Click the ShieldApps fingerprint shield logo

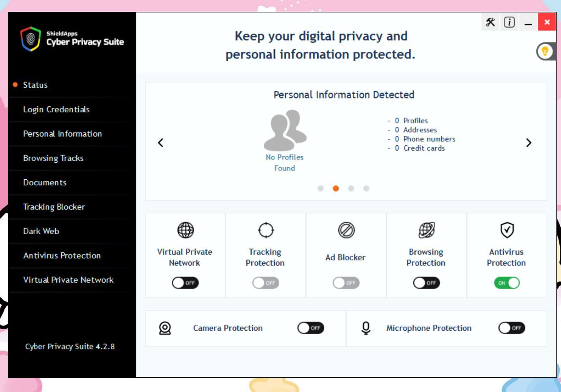30,39
